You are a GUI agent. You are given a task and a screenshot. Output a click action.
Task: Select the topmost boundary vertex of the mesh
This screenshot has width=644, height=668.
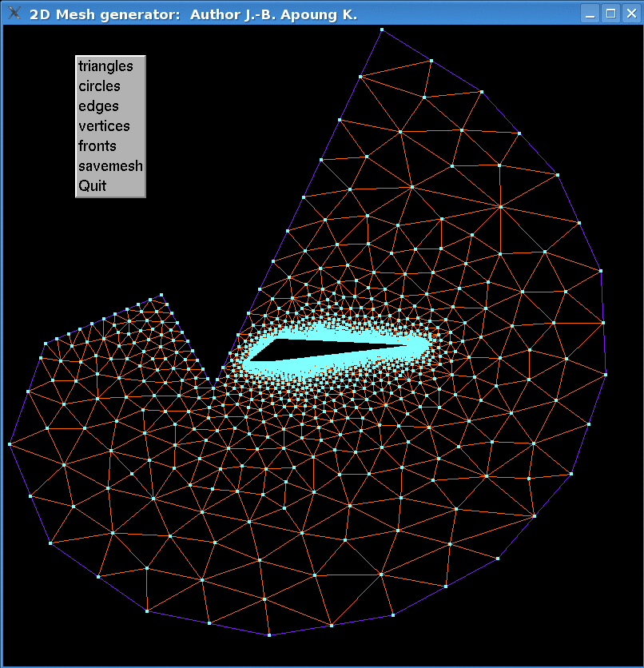pos(382,30)
